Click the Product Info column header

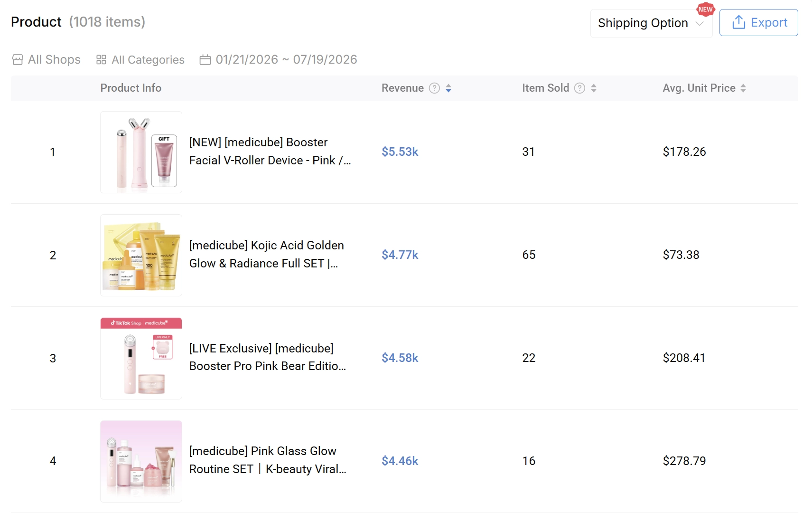click(131, 88)
